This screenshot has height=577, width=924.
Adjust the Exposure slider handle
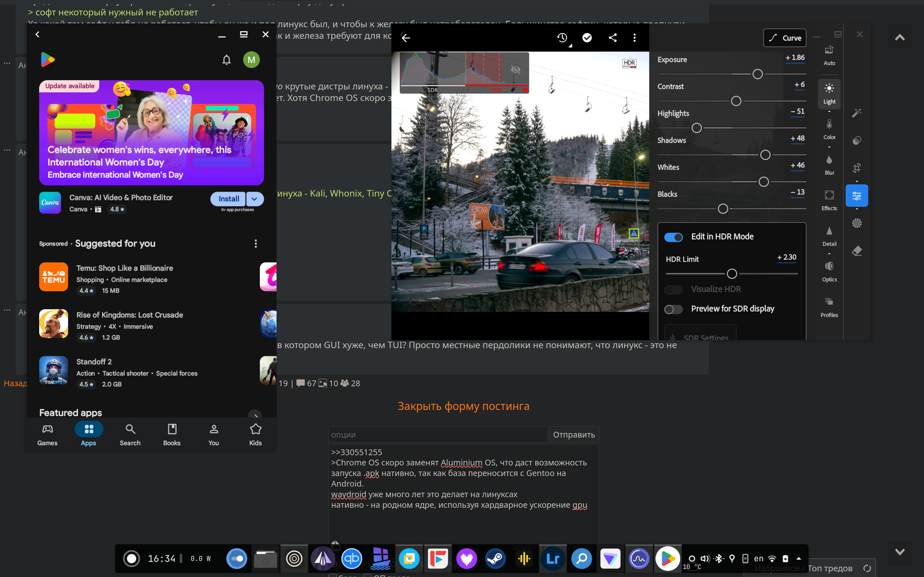click(757, 74)
